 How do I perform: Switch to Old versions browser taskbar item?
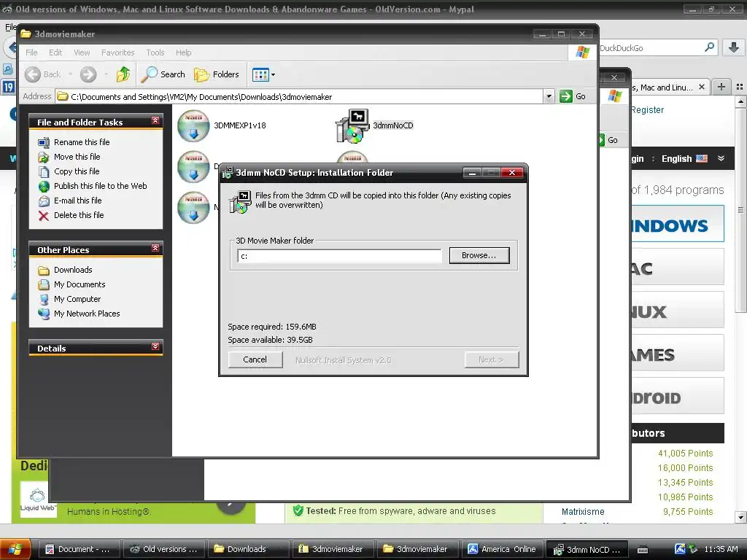click(x=163, y=549)
